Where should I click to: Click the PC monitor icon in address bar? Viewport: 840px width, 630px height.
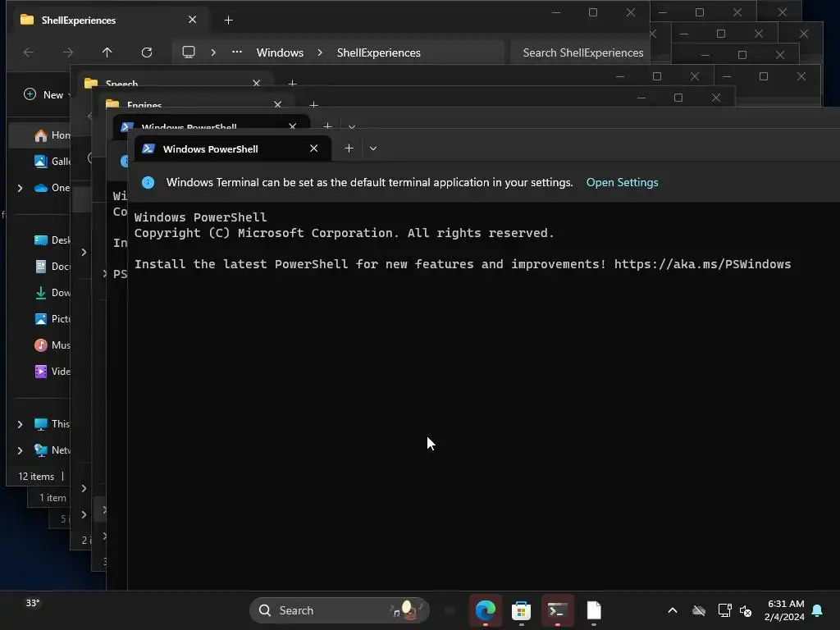pyautogui.click(x=189, y=52)
